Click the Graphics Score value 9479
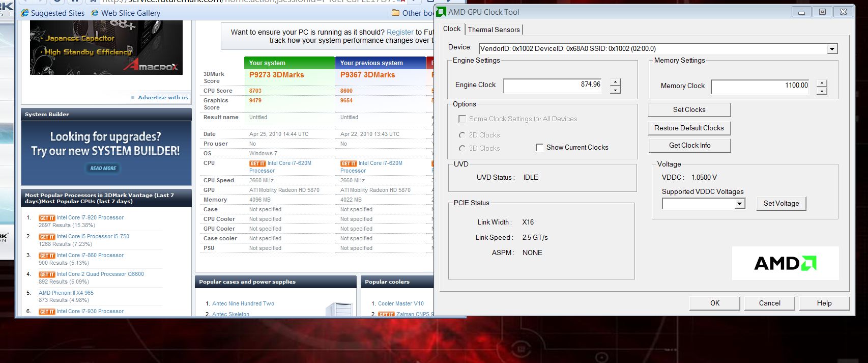 coord(255,100)
